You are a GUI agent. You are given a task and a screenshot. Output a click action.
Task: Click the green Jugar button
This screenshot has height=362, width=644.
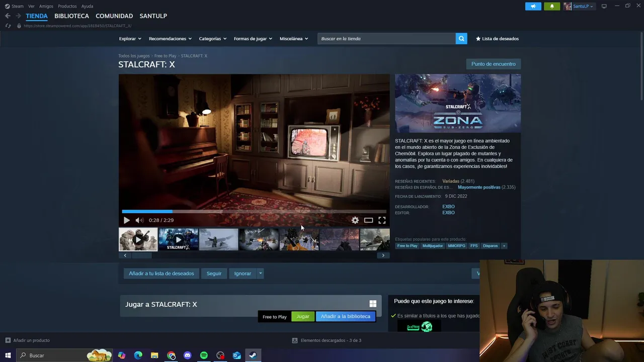[303, 317]
